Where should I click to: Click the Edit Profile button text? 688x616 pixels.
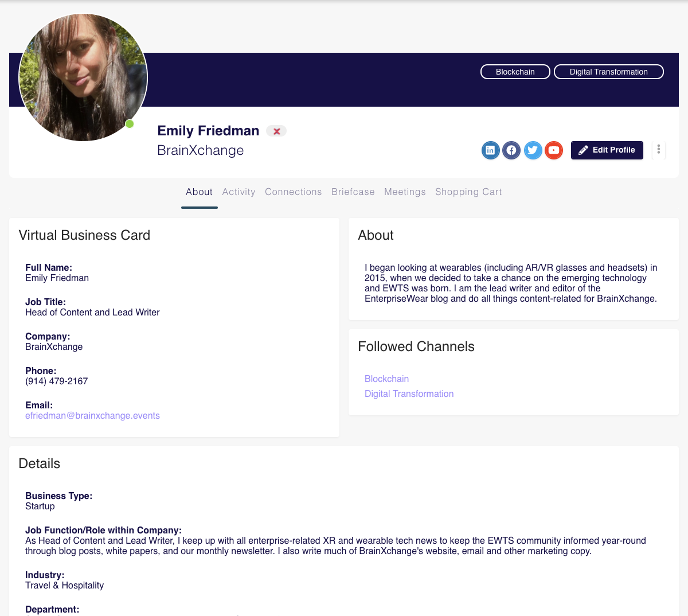click(x=614, y=150)
